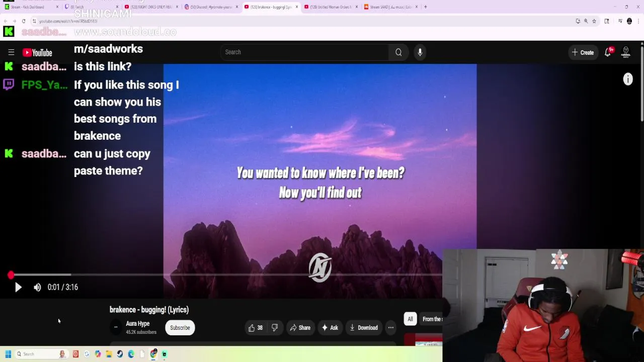The width and height of the screenshot is (644, 362).
Task: Switch to the Twitch browser tab
Action: pyautogui.click(x=91, y=7)
